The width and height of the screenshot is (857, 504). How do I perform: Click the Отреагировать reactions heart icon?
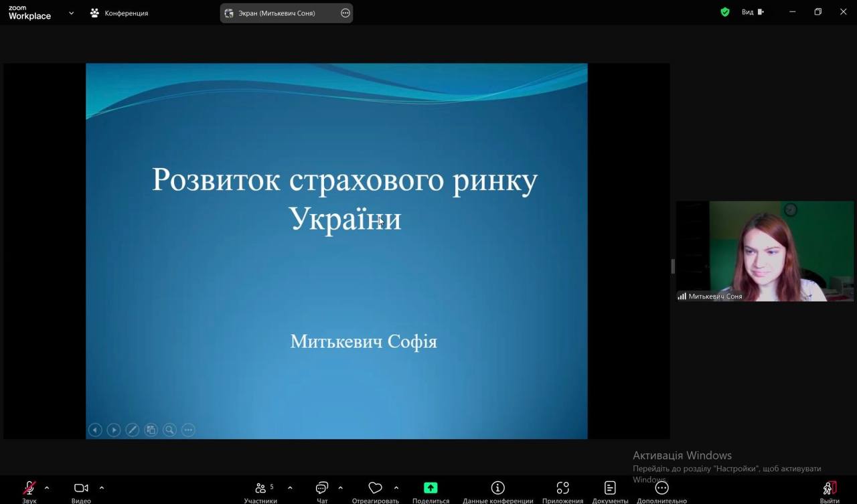(x=375, y=489)
